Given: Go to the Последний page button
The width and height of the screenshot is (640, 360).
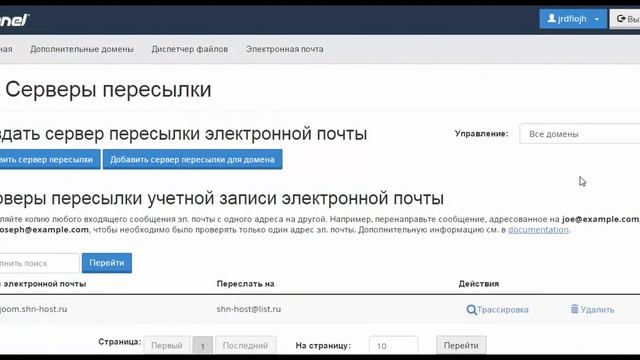Looking at the screenshot, I should click(x=245, y=345).
